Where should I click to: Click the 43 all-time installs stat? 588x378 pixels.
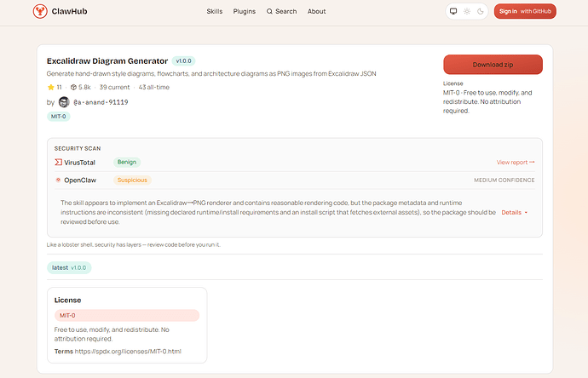[x=153, y=88]
